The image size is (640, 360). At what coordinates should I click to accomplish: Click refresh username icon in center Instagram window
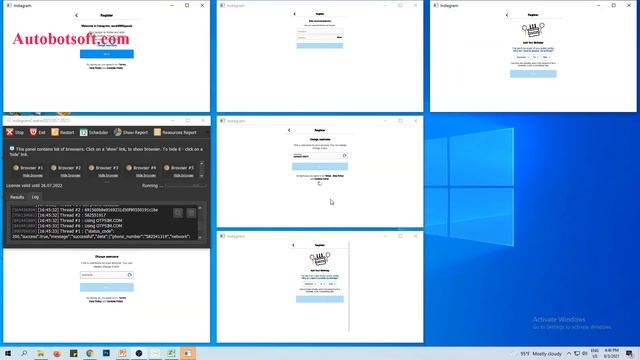point(344,156)
